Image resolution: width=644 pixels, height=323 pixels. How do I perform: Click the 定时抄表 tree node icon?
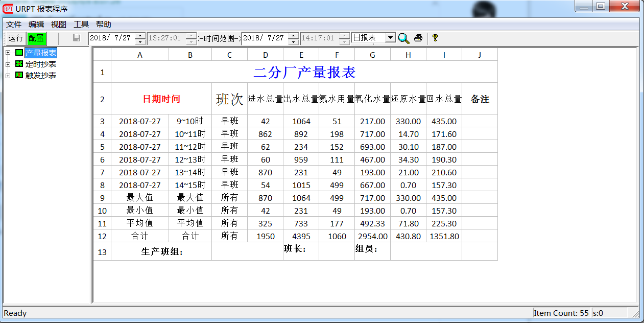point(19,64)
